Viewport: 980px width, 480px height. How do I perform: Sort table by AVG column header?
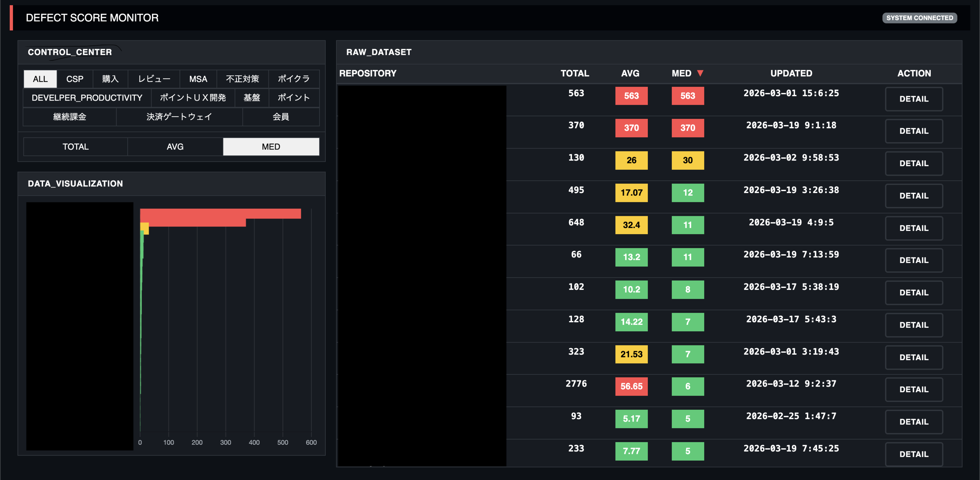click(630, 73)
